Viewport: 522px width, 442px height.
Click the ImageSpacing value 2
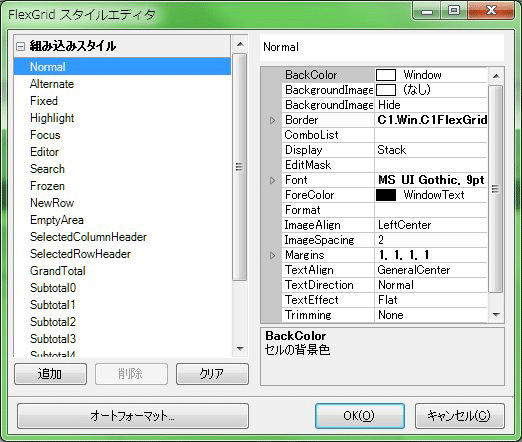[x=431, y=240]
